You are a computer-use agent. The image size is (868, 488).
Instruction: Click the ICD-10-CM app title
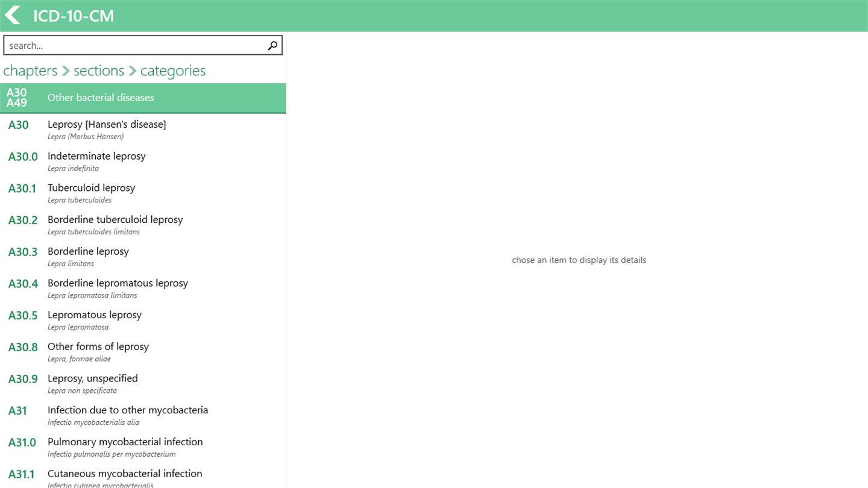pos(74,16)
